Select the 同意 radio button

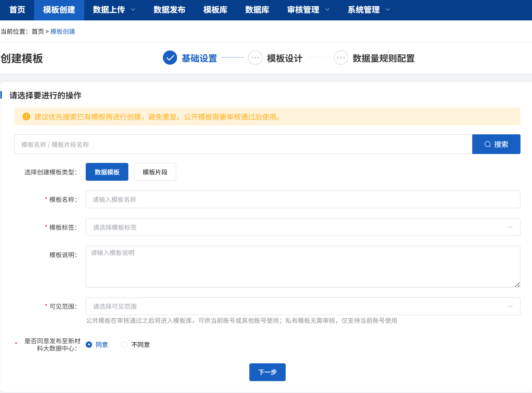(x=89, y=345)
